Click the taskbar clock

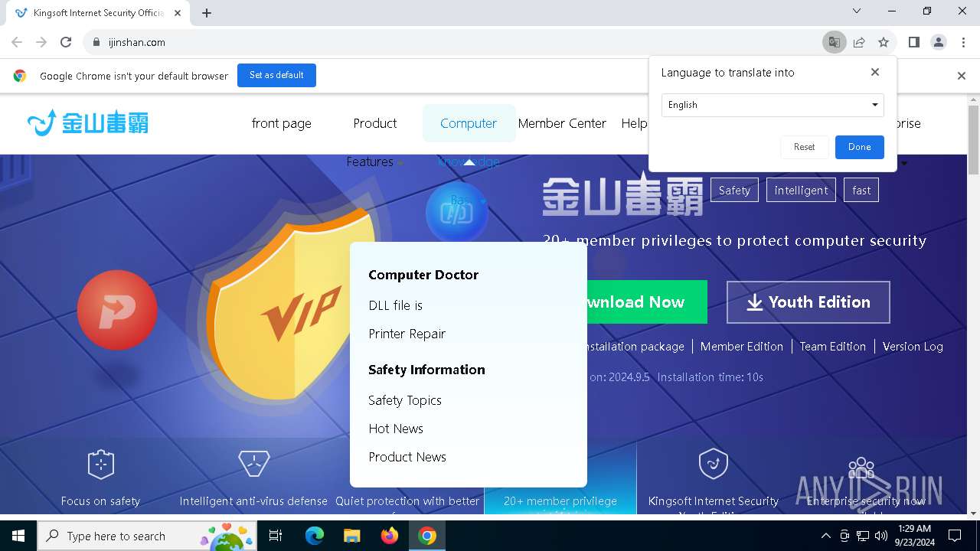(x=913, y=536)
